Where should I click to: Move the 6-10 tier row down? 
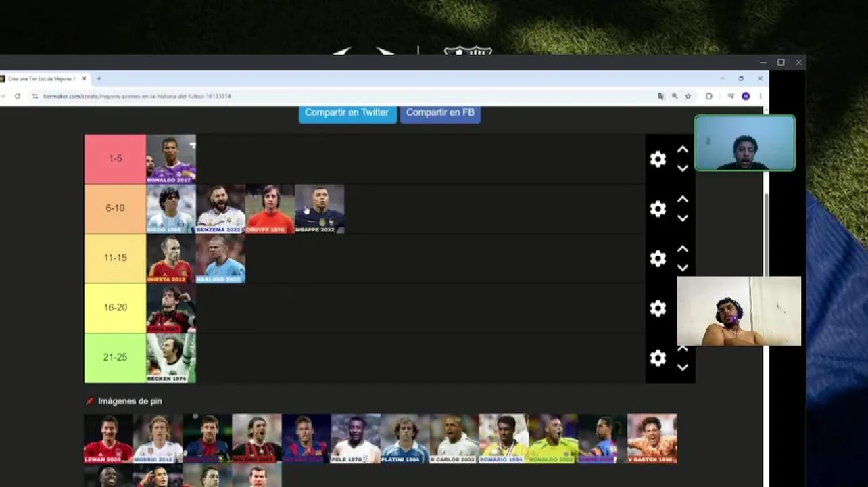click(x=683, y=218)
